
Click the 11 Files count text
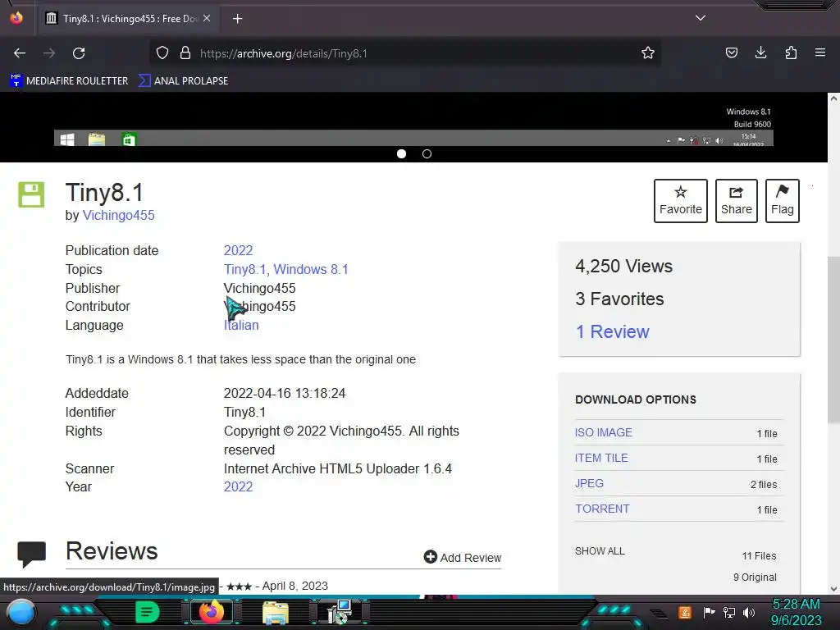click(759, 556)
